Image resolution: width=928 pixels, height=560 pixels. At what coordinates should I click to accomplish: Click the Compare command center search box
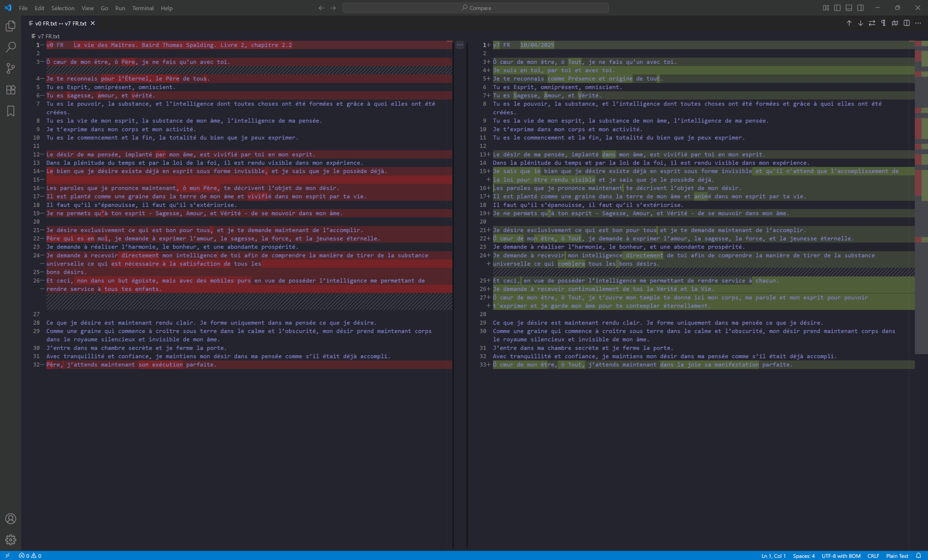tap(475, 8)
